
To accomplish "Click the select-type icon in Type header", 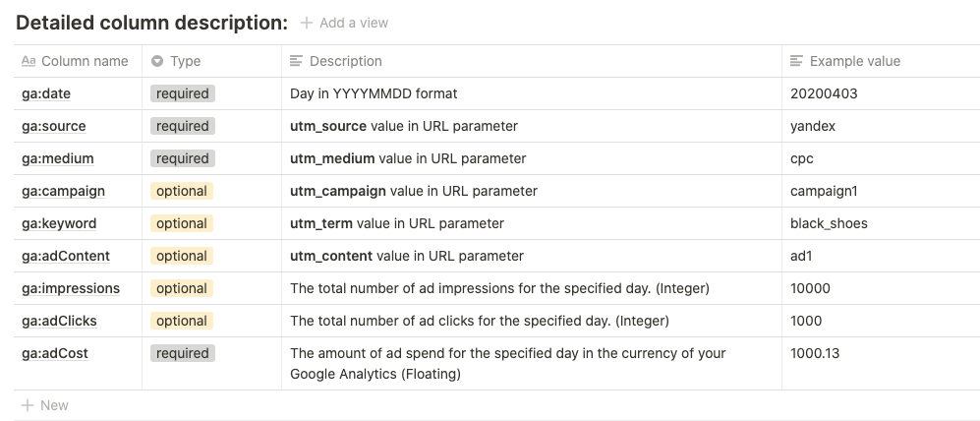I will 157,61.
